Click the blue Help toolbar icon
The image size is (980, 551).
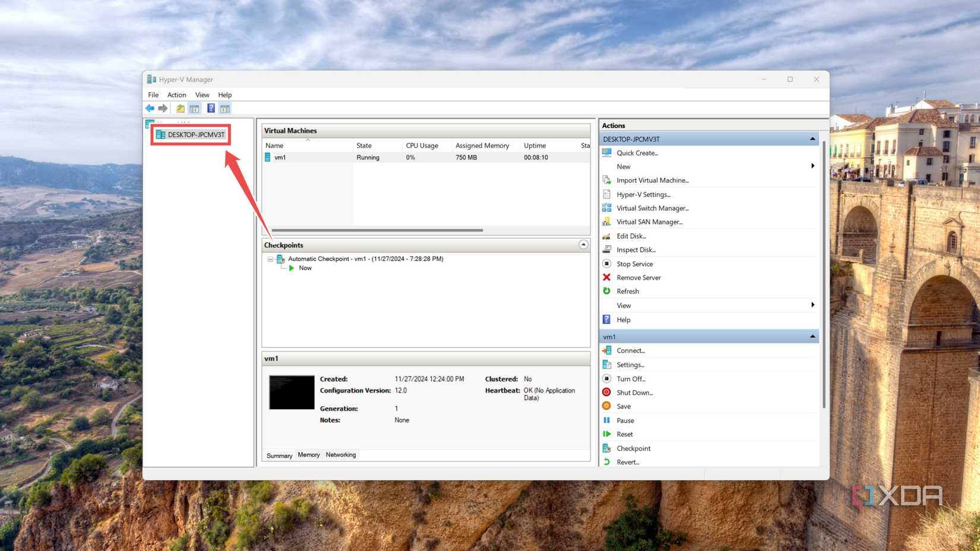point(211,108)
